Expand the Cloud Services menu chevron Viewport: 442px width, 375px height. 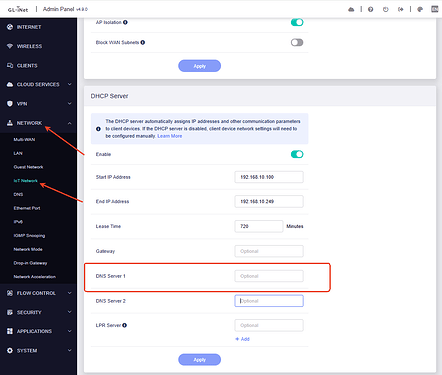[70, 84]
